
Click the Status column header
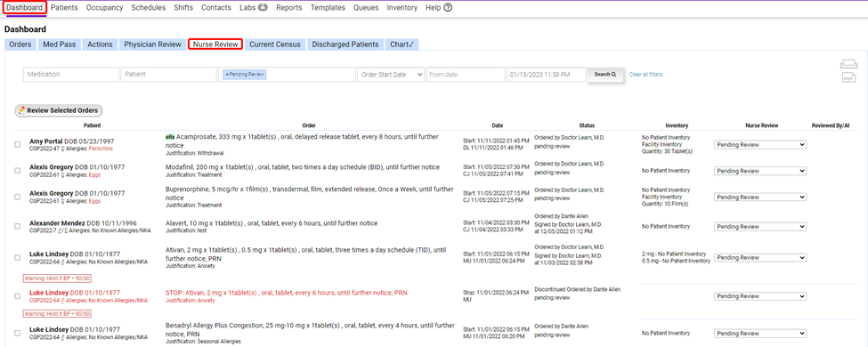pos(587,125)
